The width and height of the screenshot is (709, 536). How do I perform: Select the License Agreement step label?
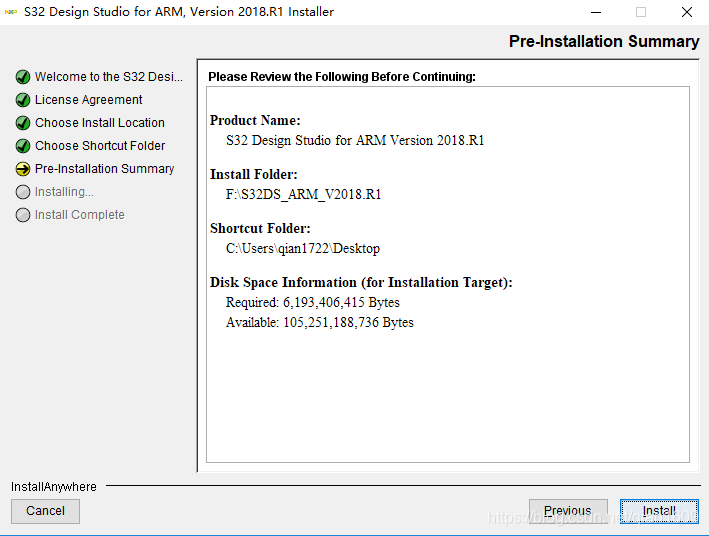tap(88, 100)
